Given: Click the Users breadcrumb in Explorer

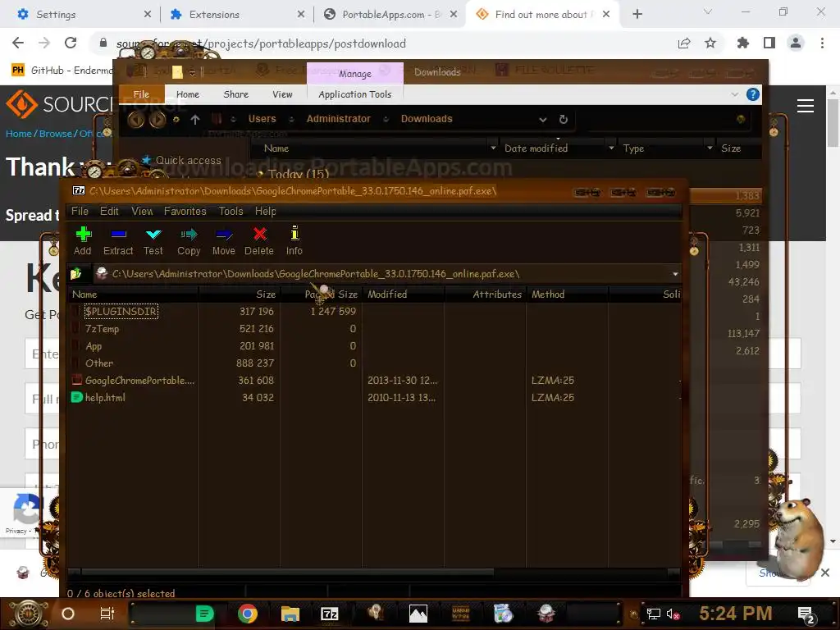Looking at the screenshot, I should (x=262, y=119).
